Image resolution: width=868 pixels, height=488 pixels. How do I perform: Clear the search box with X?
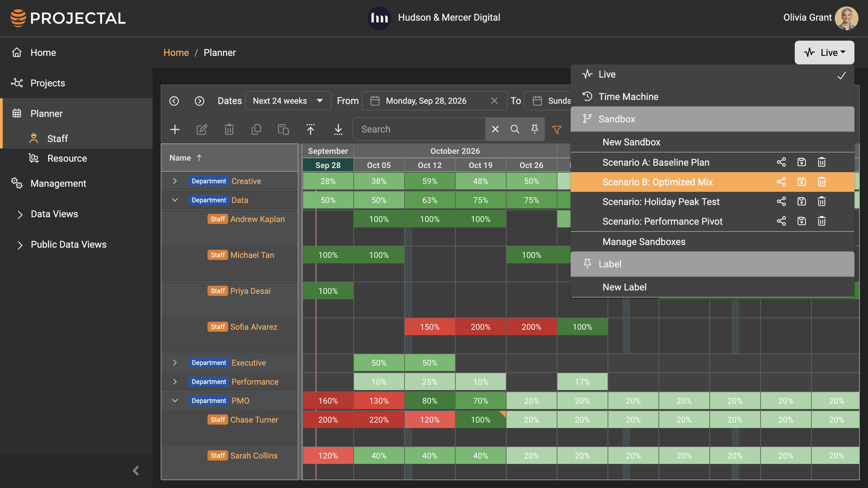495,129
